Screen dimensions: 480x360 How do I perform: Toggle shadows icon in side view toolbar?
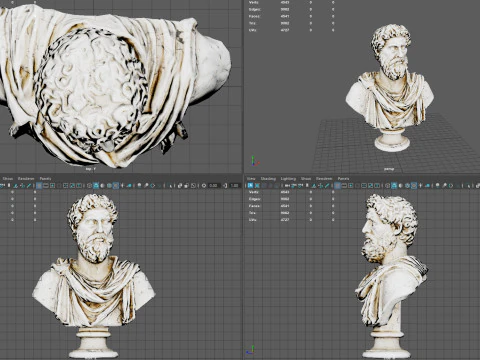427,185
